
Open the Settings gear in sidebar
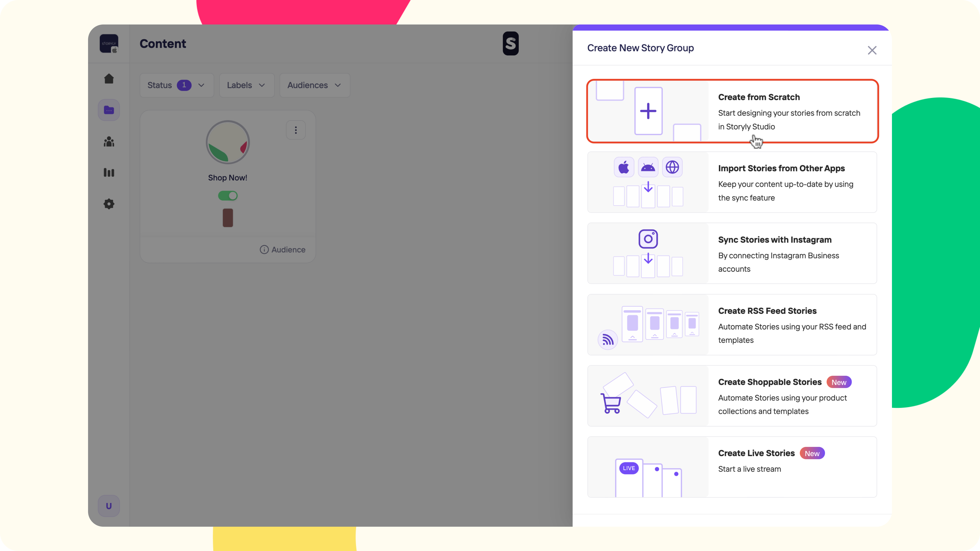coord(109,204)
